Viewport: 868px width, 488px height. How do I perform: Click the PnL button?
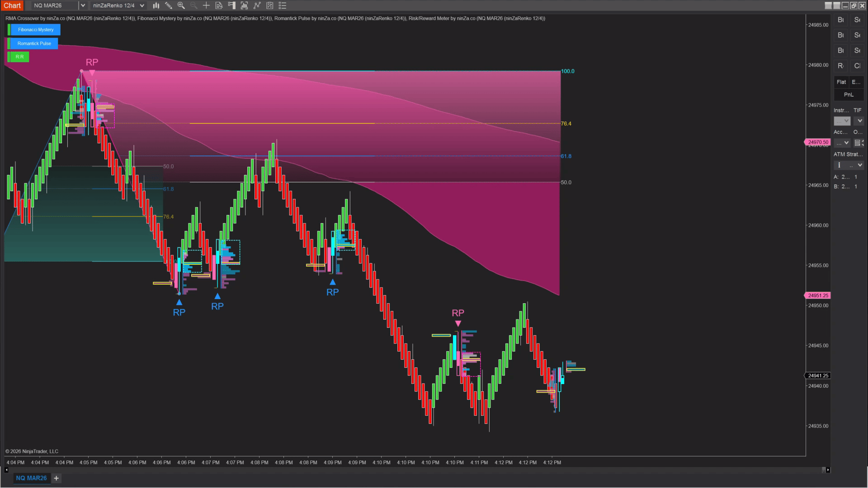849,94
